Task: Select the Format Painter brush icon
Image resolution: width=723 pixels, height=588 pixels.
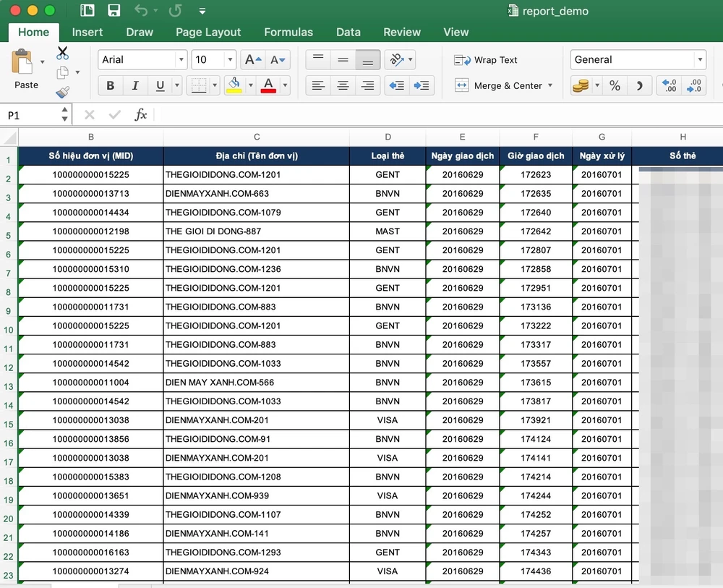Action: 62,92
